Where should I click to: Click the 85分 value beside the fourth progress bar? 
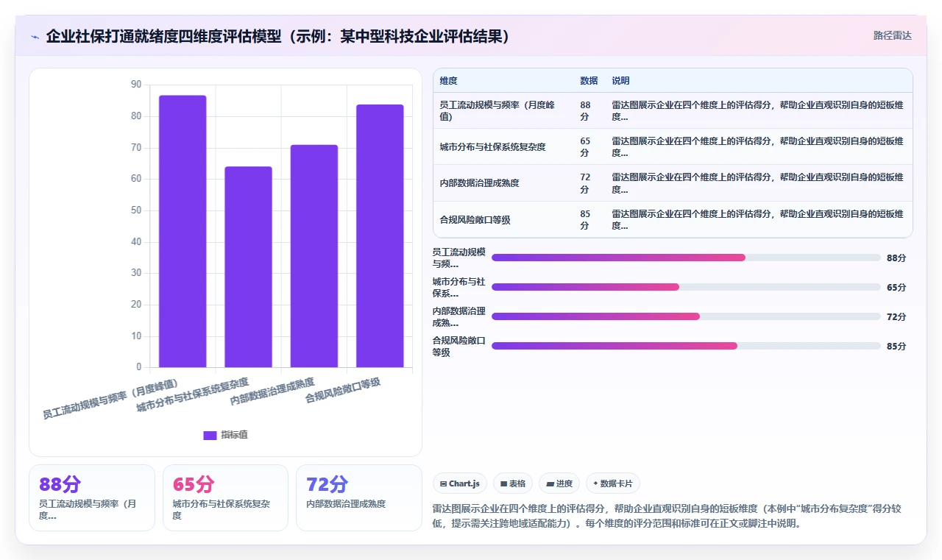[896, 347]
